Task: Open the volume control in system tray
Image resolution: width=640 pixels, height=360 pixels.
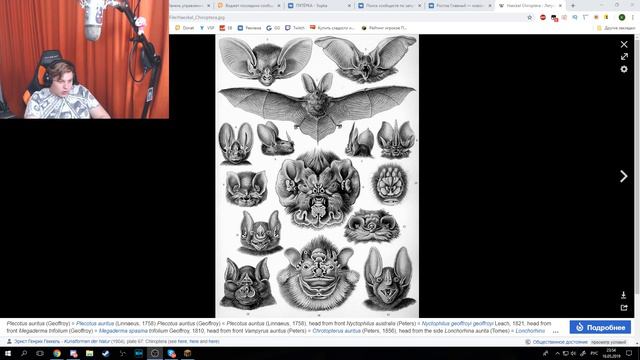Action: (574, 353)
